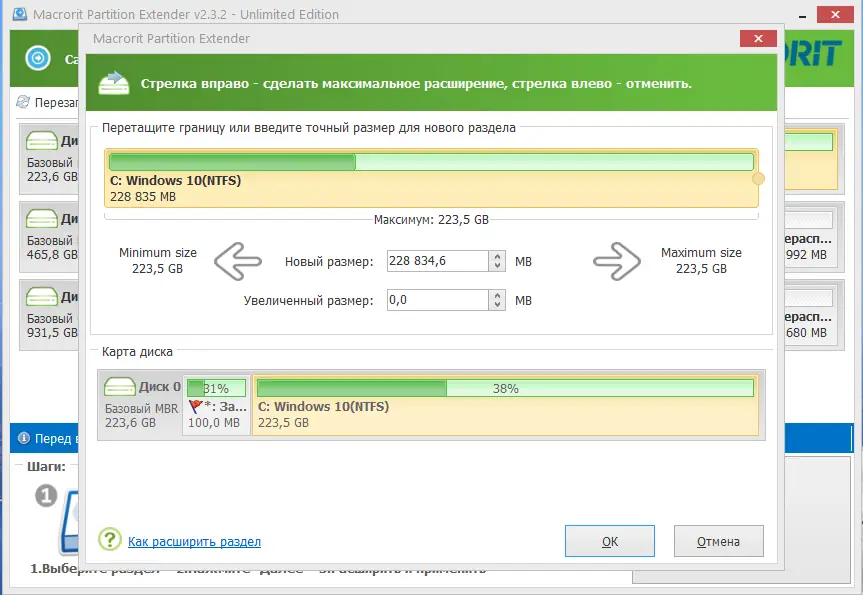The image size is (863, 595).
Task: Click OK to confirm the resize
Action: click(610, 541)
